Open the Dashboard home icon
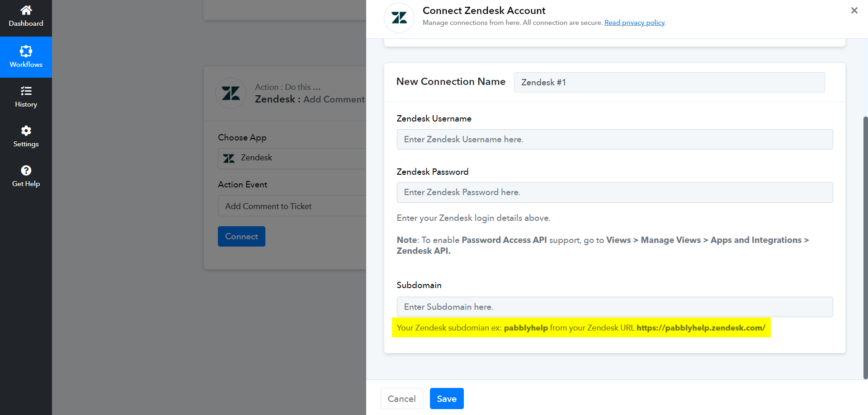Viewport: 868px width, 415px height. (x=26, y=10)
